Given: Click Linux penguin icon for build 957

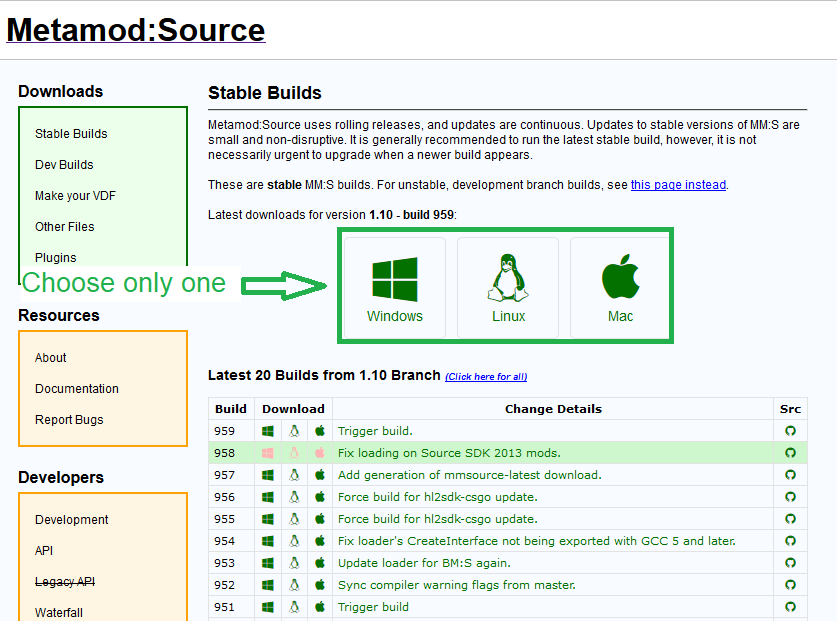Looking at the screenshot, I should click(x=294, y=475).
